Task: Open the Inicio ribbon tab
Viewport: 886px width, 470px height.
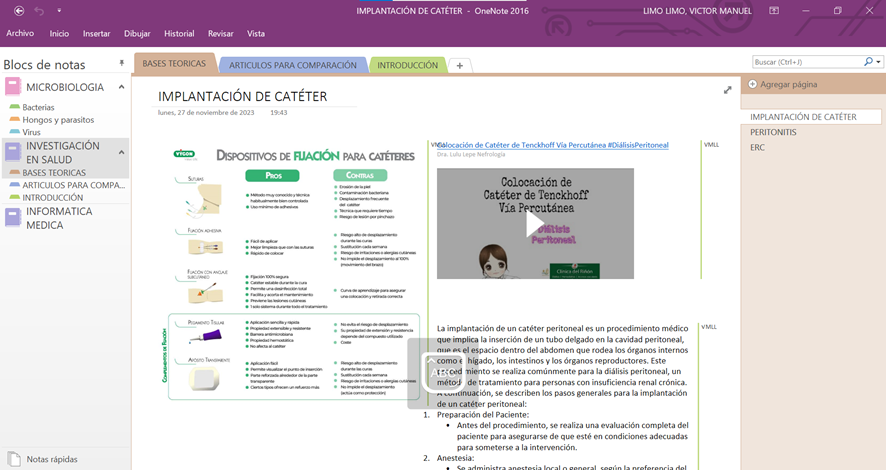Action: (x=59, y=33)
